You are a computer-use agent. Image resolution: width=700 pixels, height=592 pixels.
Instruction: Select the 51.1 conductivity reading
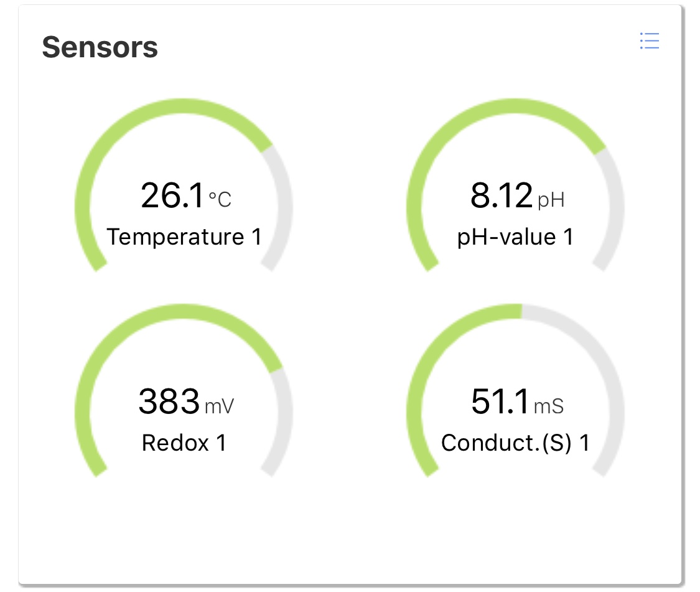click(x=500, y=402)
